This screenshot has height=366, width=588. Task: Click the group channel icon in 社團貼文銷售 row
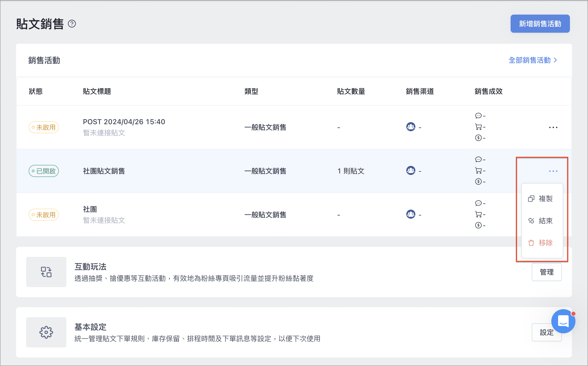[411, 171]
